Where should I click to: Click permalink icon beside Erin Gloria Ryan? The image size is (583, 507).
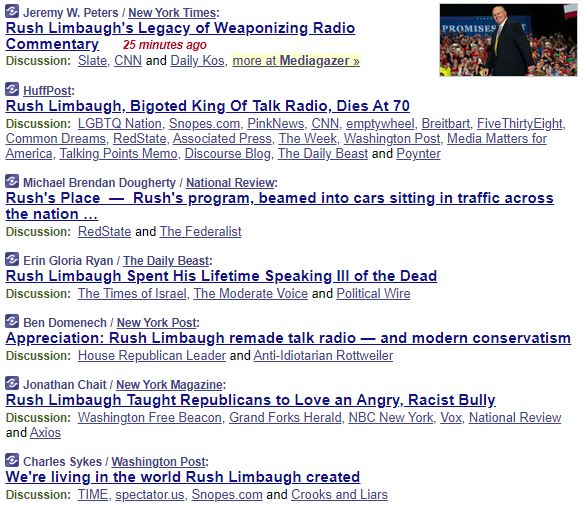click(x=12, y=259)
